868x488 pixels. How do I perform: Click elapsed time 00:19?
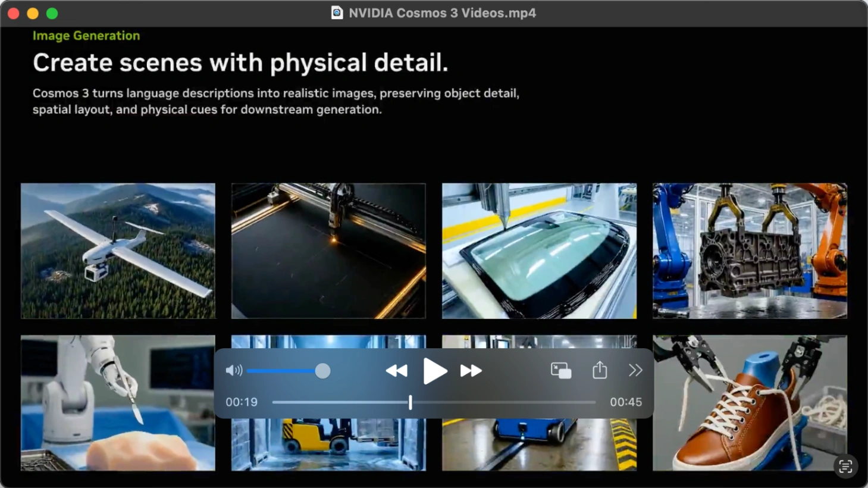242,402
